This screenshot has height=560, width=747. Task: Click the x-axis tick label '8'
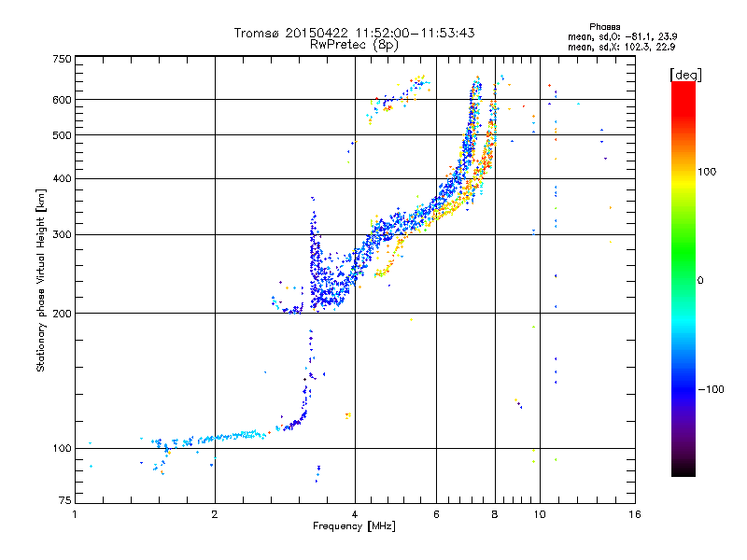[495, 514]
